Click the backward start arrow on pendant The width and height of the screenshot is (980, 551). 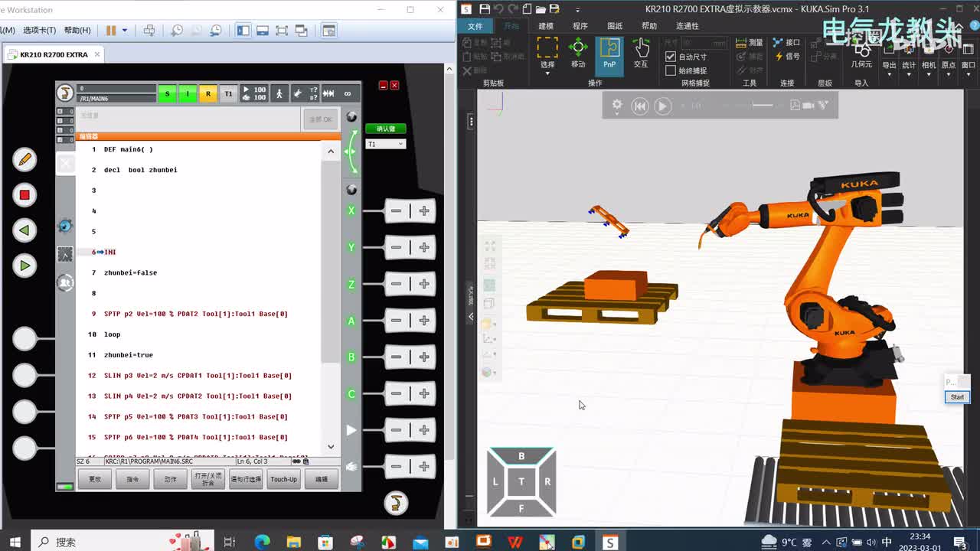tap(24, 230)
